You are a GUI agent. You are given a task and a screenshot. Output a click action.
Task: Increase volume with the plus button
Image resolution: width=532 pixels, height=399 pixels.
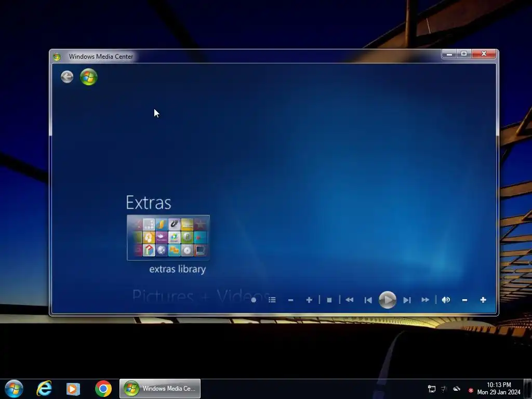[483, 300]
